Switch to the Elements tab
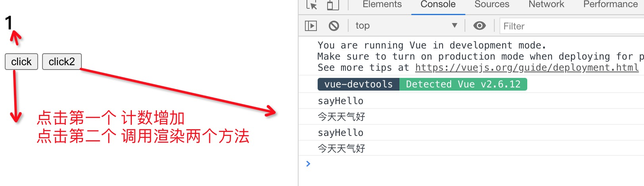This screenshot has width=644, height=186. point(382,4)
